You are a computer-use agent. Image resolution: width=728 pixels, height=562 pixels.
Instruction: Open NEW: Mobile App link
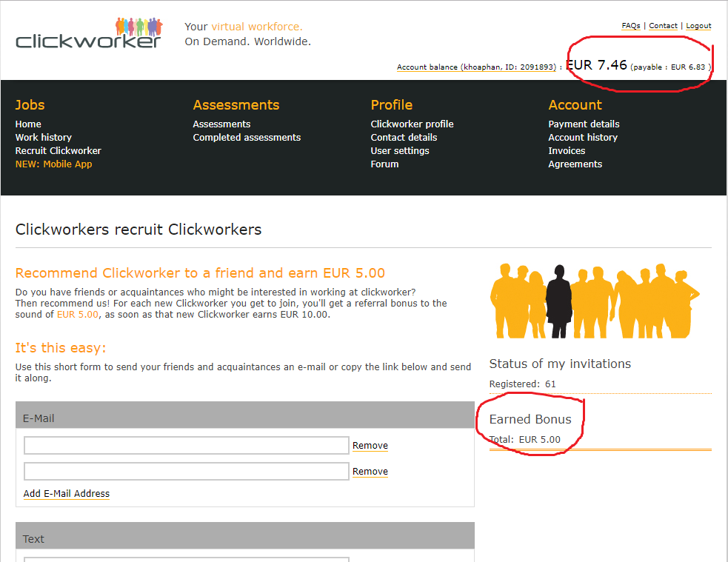pyautogui.click(x=54, y=164)
